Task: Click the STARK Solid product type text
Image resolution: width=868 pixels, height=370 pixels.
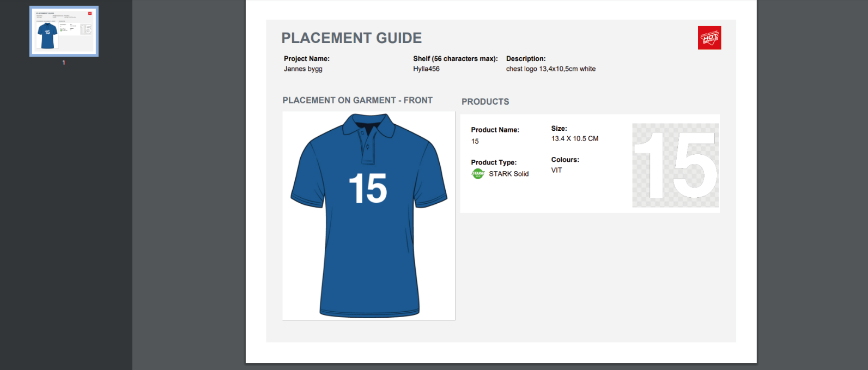Action: click(x=508, y=174)
